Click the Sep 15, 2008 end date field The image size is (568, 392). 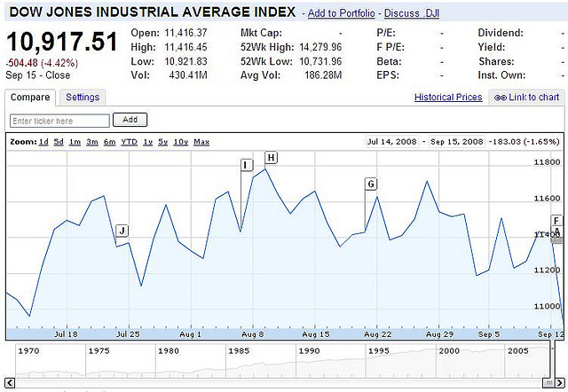click(x=457, y=142)
